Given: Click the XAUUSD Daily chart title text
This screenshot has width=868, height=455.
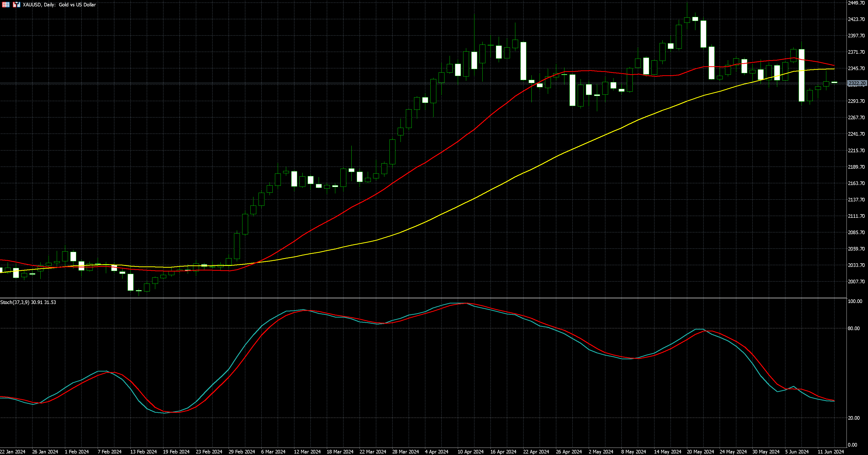Looking at the screenshot, I should (59, 5).
